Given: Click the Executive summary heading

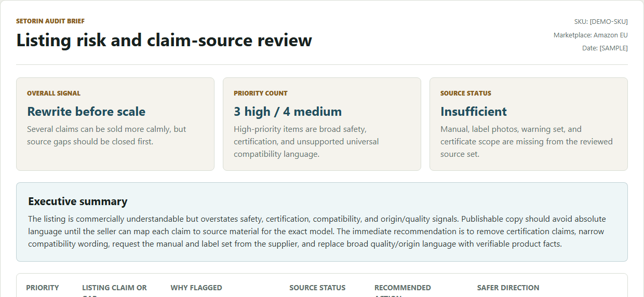Looking at the screenshot, I should 78,201.
